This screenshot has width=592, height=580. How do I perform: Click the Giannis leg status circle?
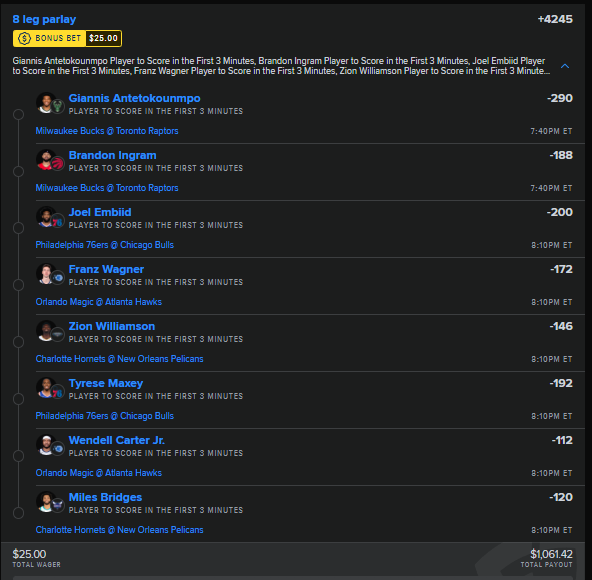18,114
